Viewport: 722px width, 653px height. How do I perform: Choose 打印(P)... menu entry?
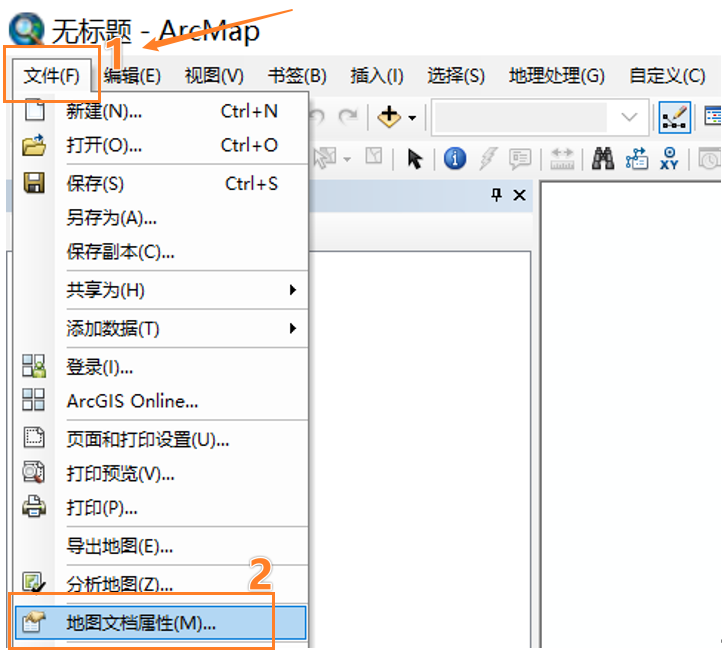pyautogui.click(x=160, y=507)
